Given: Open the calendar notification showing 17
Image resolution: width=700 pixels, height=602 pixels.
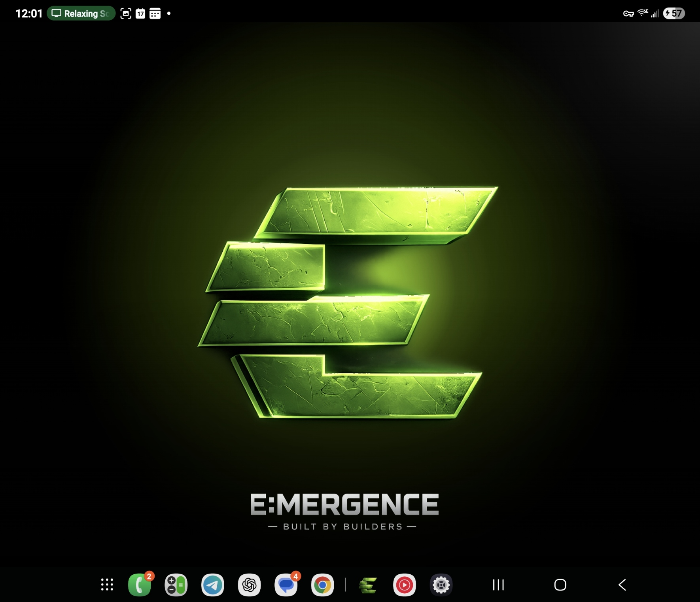Looking at the screenshot, I should click(140, 13).
